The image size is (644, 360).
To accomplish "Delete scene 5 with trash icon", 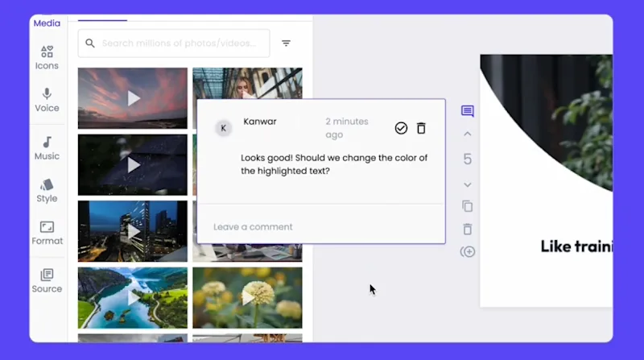I will [x=468, y=229].
